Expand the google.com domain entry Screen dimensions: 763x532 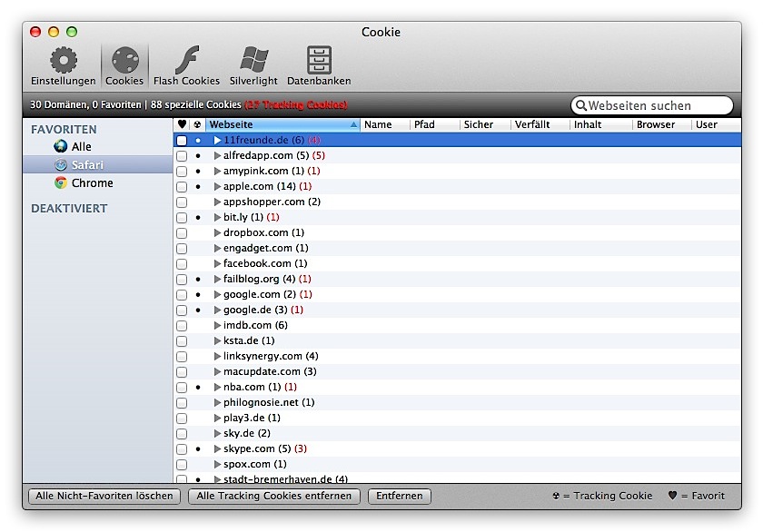pyautogui.click(x=217, y=294)
